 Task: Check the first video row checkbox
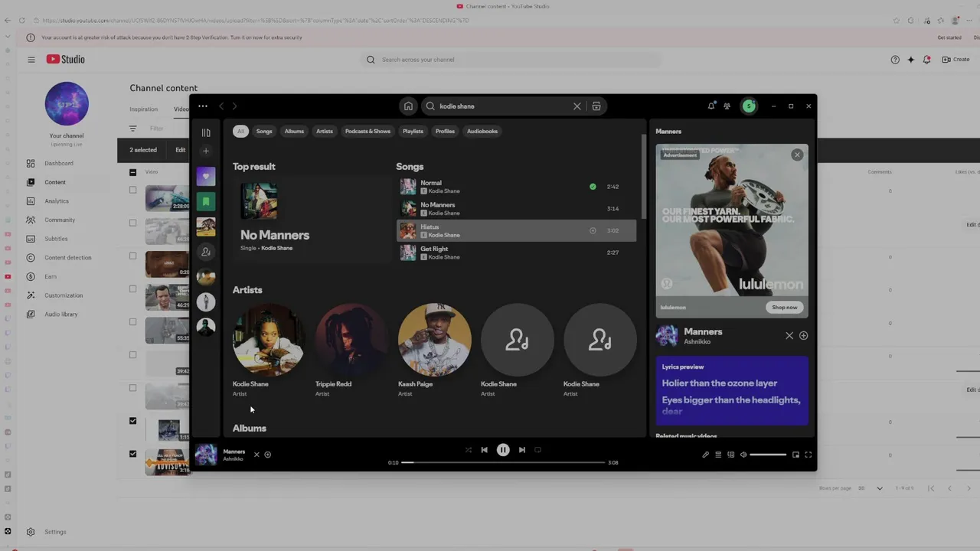pos(132,190)
